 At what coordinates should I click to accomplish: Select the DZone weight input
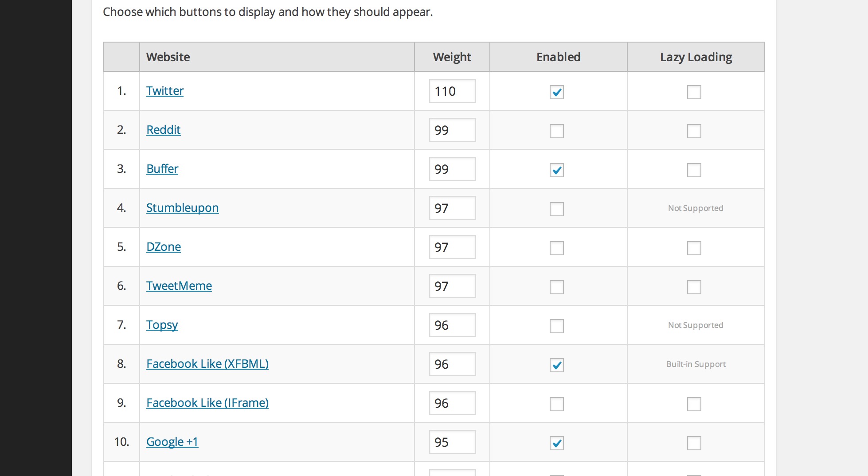point(452,247)
